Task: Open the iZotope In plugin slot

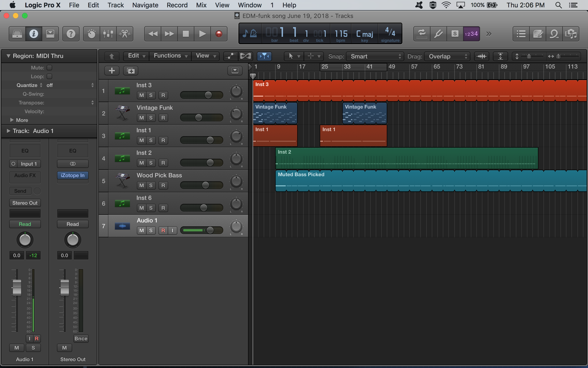Action: tap(73, 175)
